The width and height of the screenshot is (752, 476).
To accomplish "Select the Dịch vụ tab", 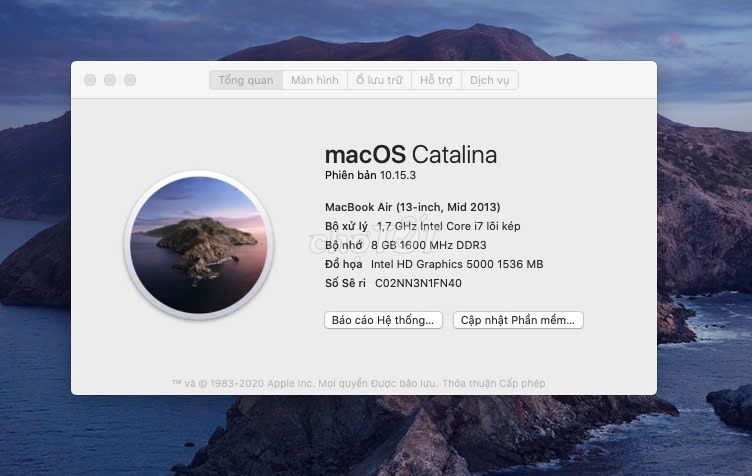I will pos(490,80).
